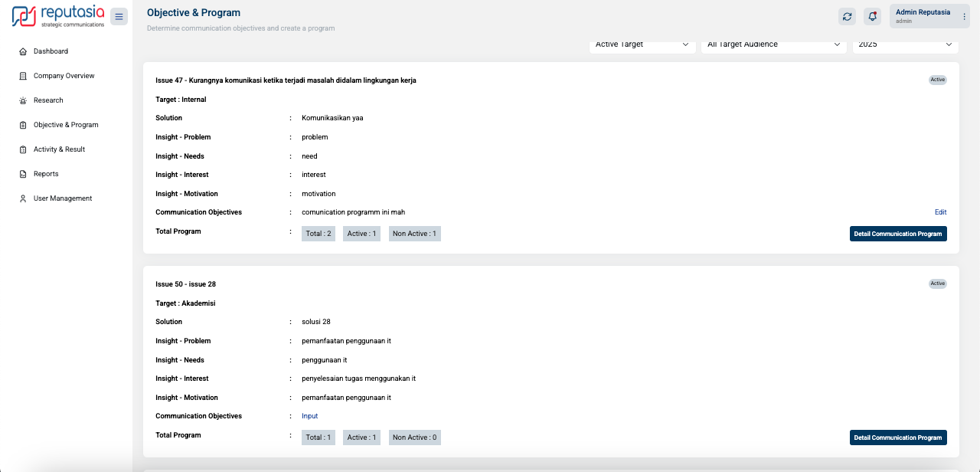
Task: Click the refresh icon in header
Action: [x=847, y=16]
